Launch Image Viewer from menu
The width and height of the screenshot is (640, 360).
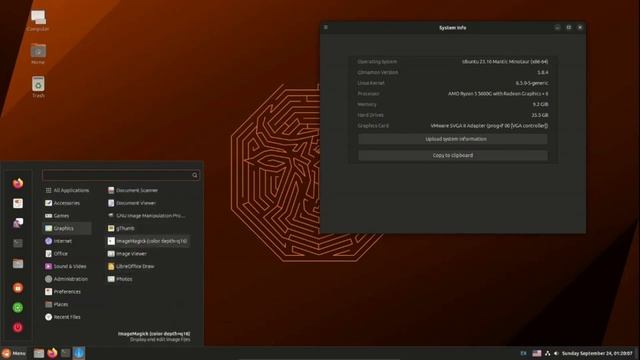click(x=148, y=253)
